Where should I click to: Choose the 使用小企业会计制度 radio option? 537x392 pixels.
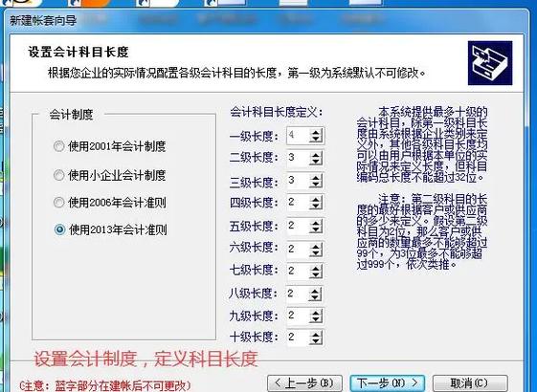click(x=109, y=175)
